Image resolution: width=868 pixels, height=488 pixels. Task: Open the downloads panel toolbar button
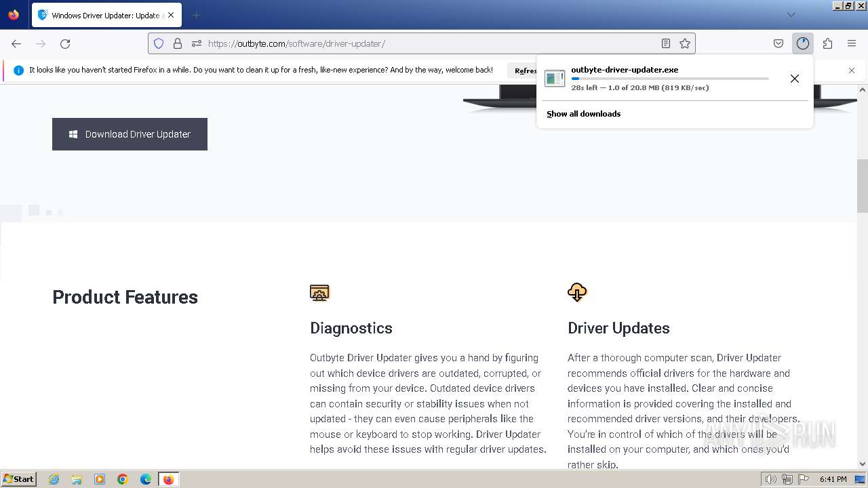pyautogui.click(x=803, y=43)
